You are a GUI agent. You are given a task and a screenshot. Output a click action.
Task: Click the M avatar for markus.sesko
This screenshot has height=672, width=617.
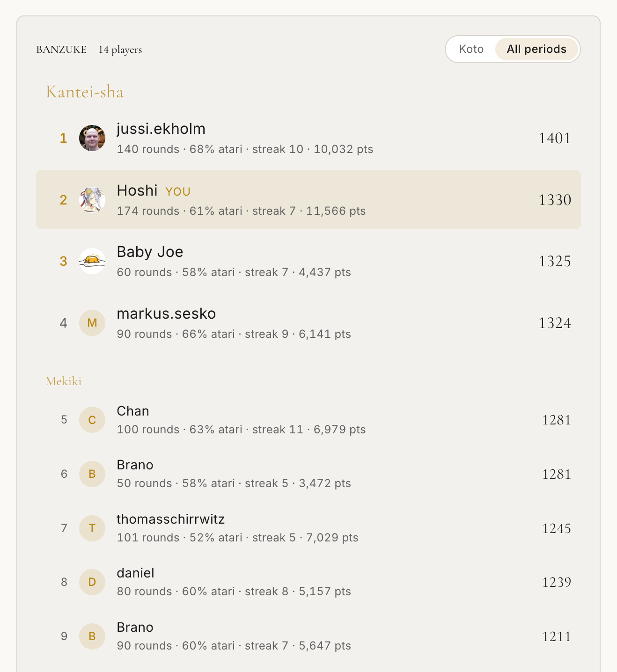coord(92,323)
